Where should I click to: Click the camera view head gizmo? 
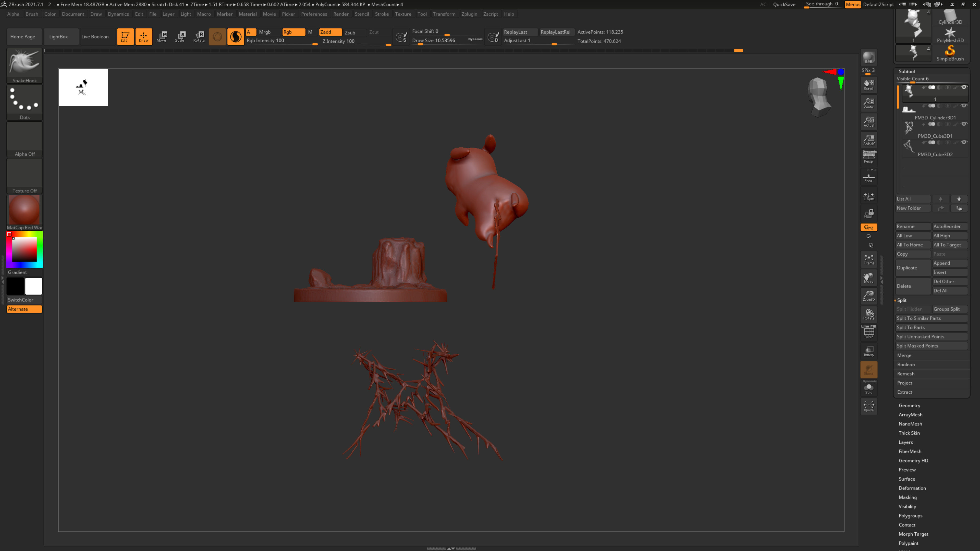pyautogui.click(x=819, y=97)
